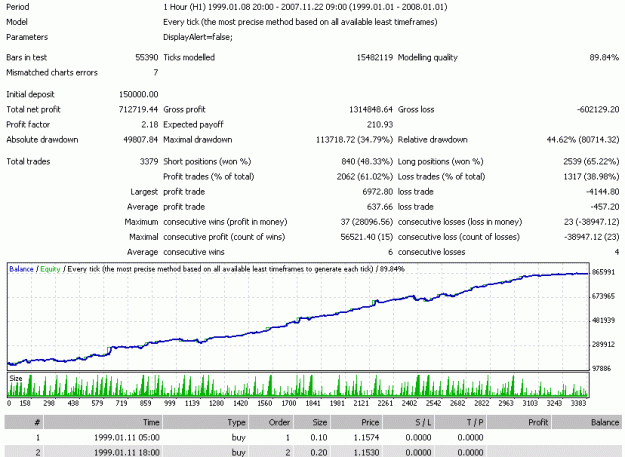Select Relative drawdown value 44.62% (80714.32)
The height and width of the screenshot is (457, 625).
pos(583,139)
